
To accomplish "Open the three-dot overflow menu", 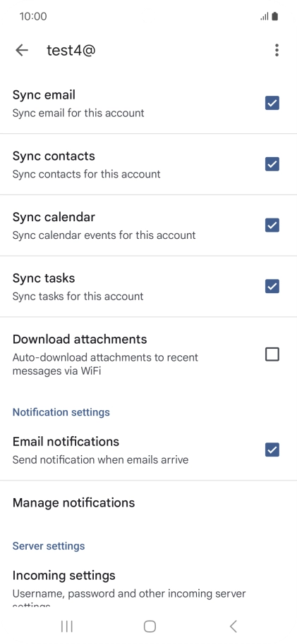I will coord(277,50).
